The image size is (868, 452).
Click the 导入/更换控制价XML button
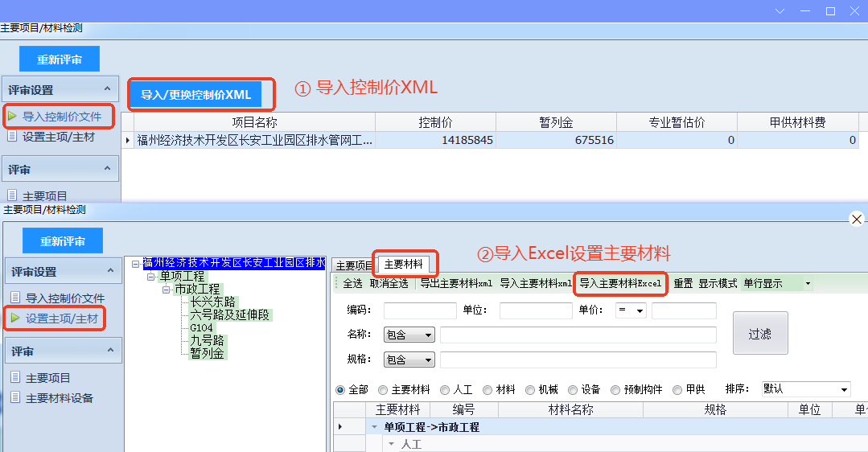click(x=196, y=95)
